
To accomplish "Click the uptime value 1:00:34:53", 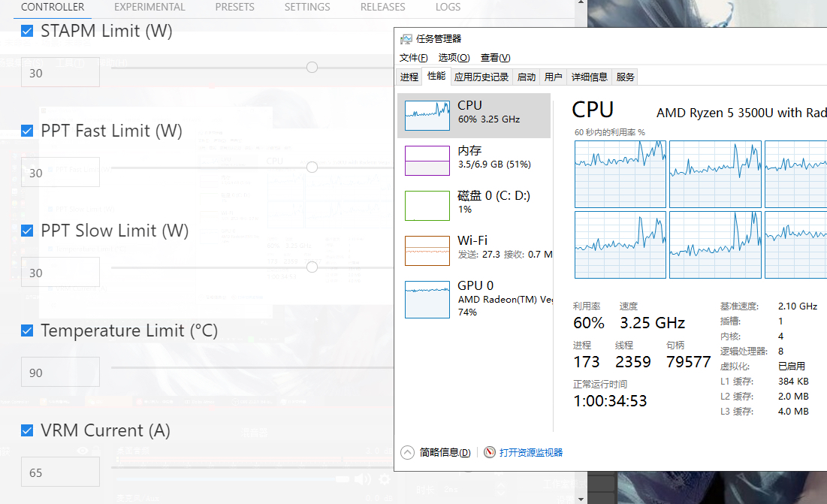I will 610,401.
